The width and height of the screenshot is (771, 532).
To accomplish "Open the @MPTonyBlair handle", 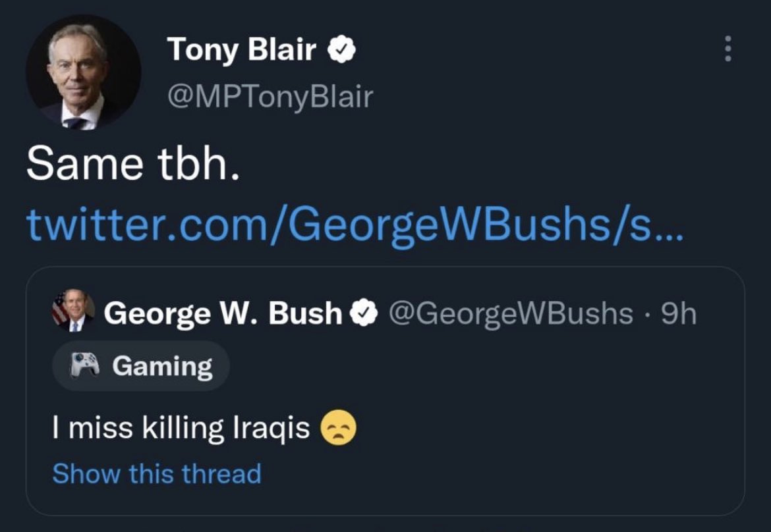I will coord(270,96).
